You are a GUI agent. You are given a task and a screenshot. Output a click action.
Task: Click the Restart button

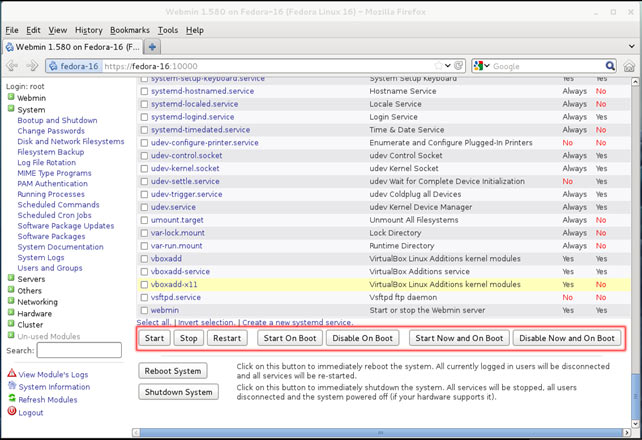[227, 338]
